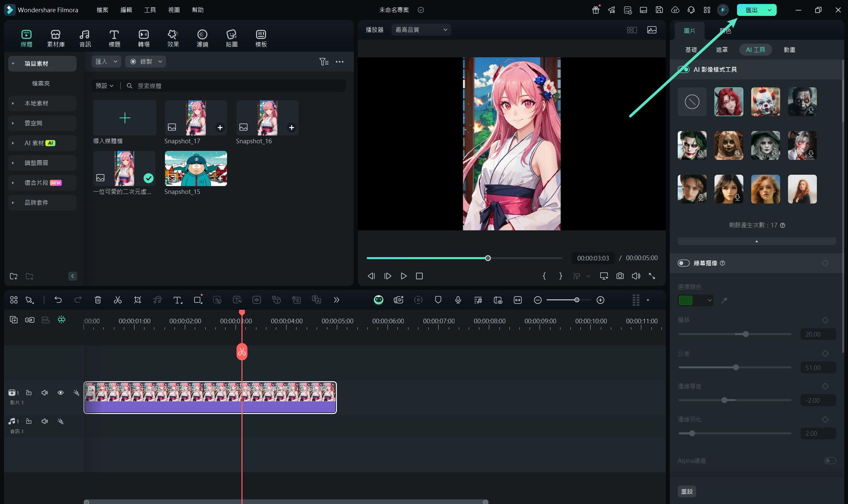
Task: Click the undo arrow in timeline toolbar
Action: [58, 300]
